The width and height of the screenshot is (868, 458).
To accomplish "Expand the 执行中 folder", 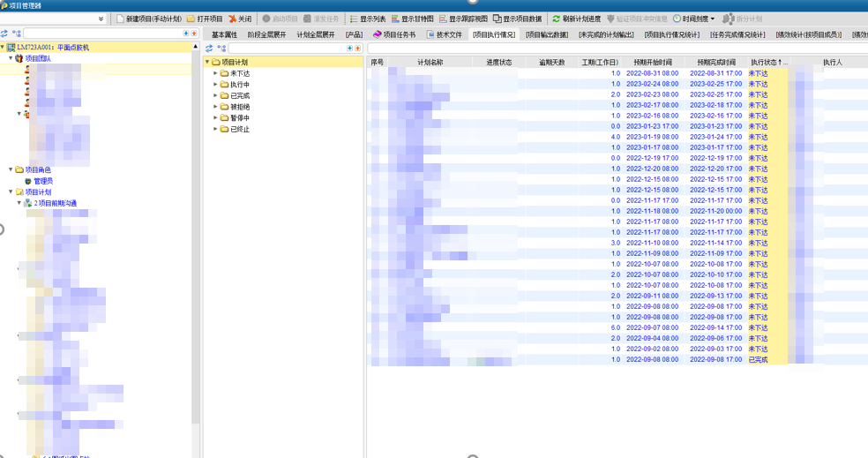I will (215, 84).
